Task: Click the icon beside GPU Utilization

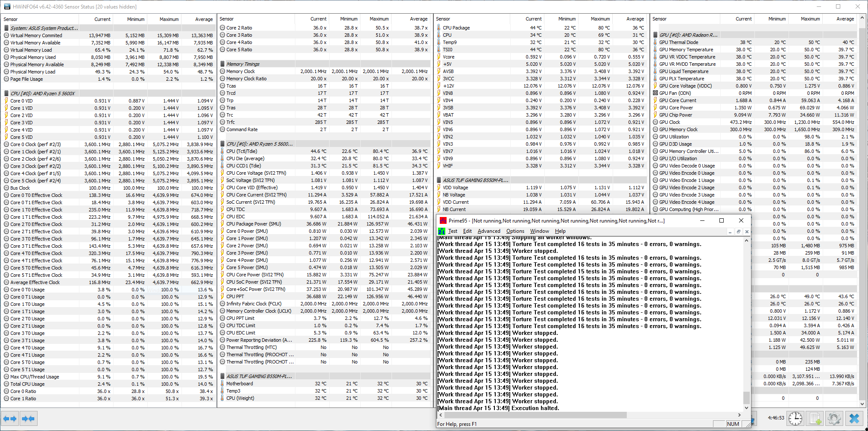Action: pyautogui.click(x=655, y=137)
